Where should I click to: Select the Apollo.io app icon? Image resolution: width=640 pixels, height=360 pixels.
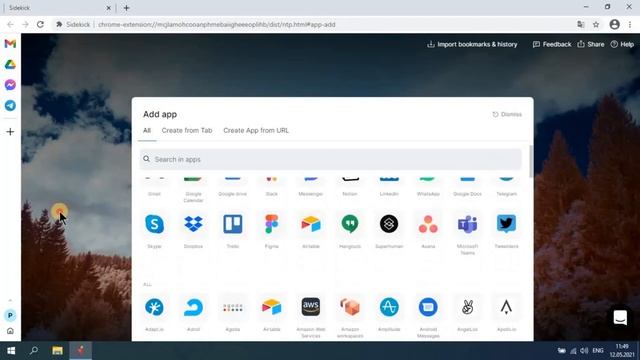point(507,307)
